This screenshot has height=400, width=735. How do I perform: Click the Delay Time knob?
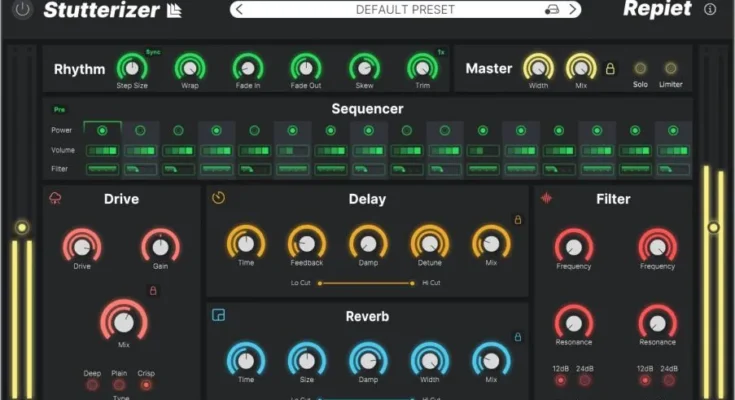246,243
